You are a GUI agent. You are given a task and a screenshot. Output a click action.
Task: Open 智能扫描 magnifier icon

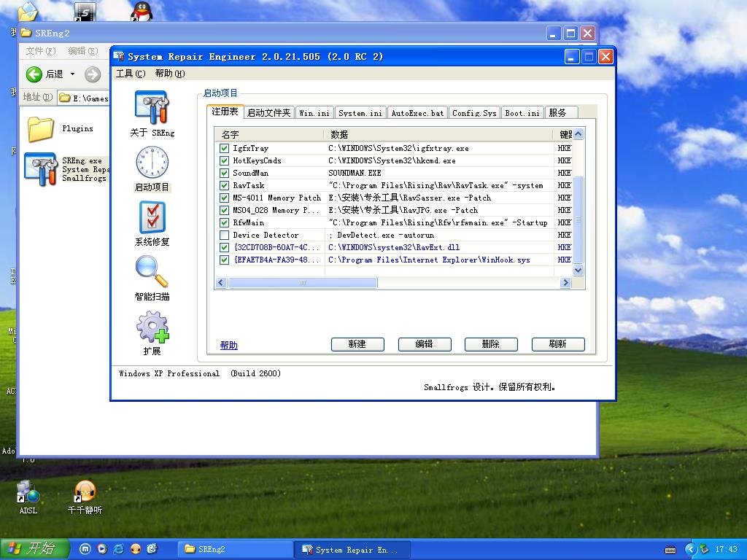pyautogui.click(x=152, y=271)
